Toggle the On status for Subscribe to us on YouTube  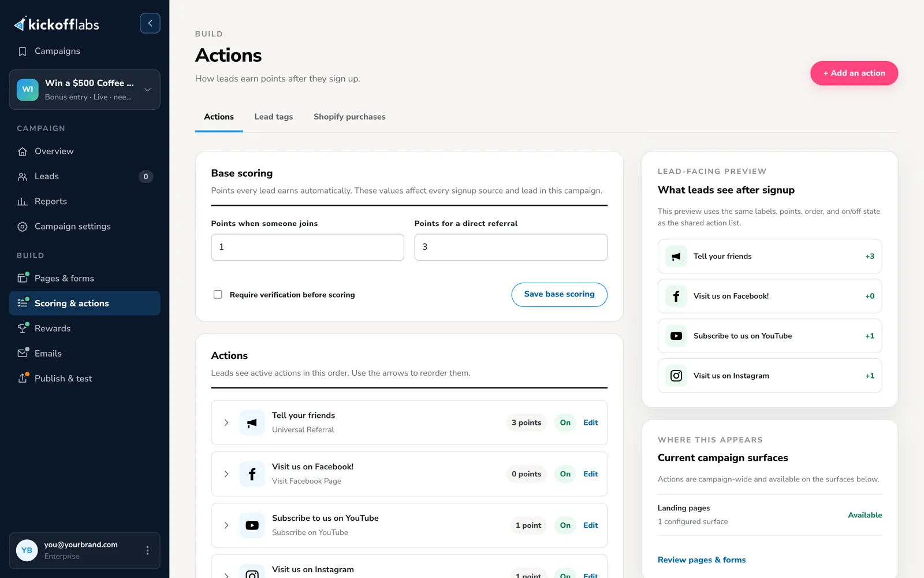[565, 525]
